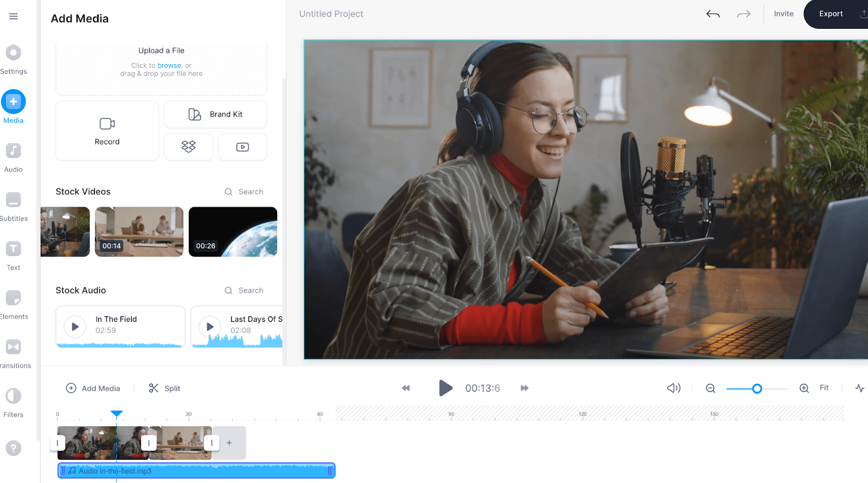Screen dimensions: 868x483
Task: Zoom in the timeline
Action: click(804, 389)
